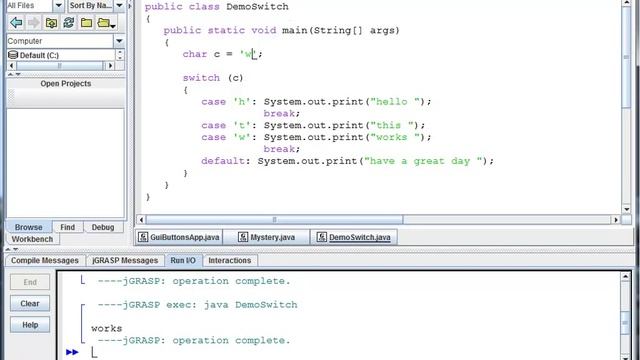
Task: Click 'public class DemoSwitch' line
Action: point(216,7)
